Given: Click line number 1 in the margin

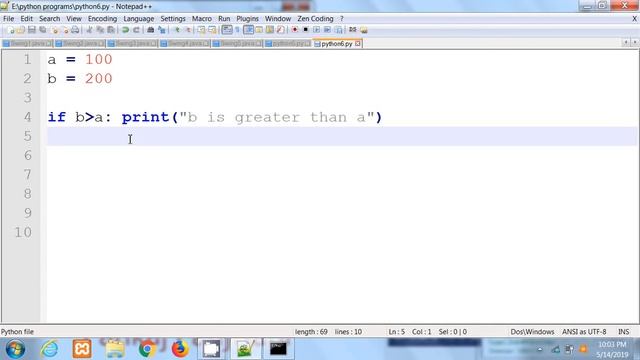Looking at the screenshot, I should [27, 60].
